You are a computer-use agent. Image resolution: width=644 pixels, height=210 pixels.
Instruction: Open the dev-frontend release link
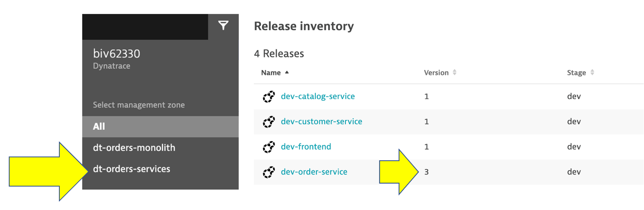tap(306, 146)
